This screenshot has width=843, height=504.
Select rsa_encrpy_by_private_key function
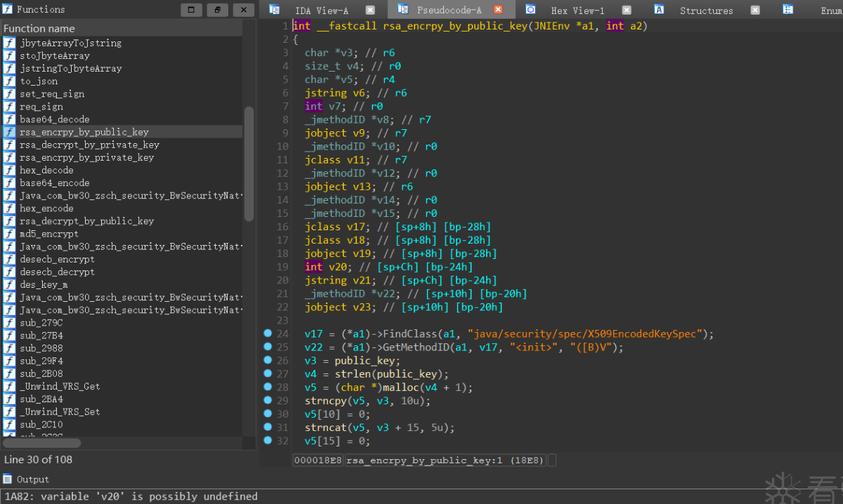[86, 157]
